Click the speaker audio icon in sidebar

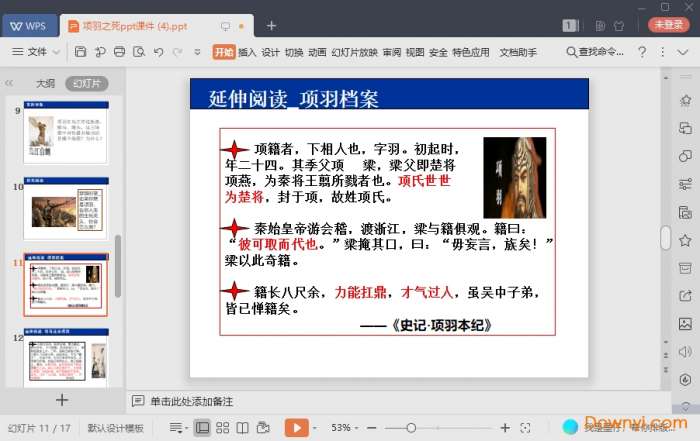pyautogui.click(x=685, y=352)
